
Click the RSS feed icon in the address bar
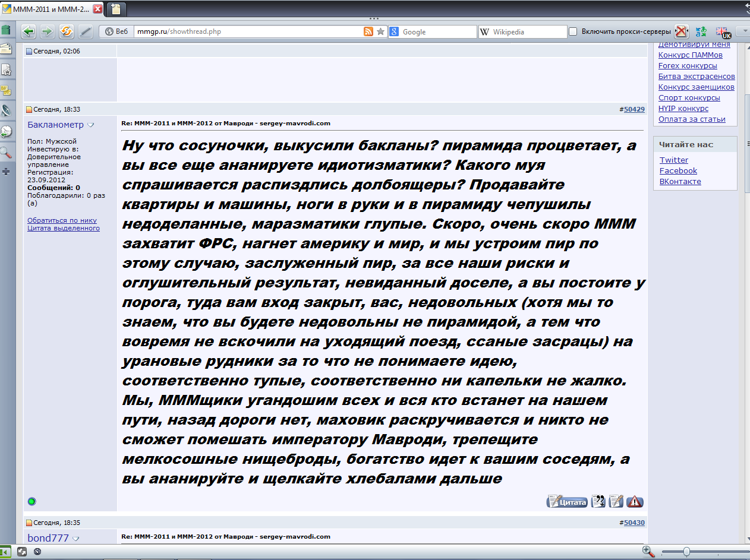(368, 31)
